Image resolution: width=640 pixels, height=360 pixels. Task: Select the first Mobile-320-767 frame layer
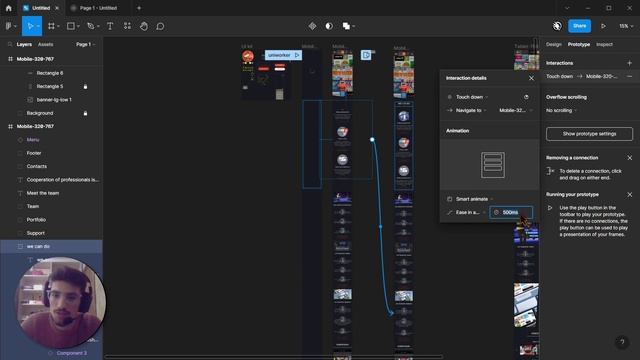pos(35,59)
